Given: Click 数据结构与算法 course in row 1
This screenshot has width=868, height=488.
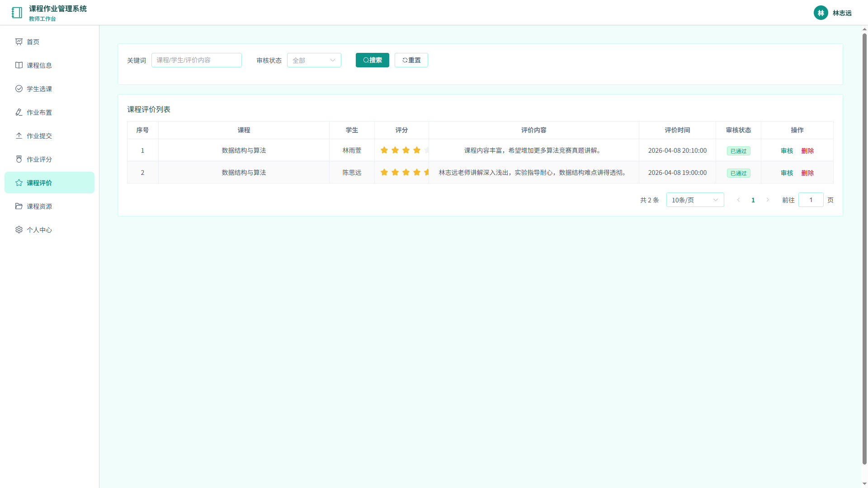Looking at the screenshot, I should click(244, 150).
